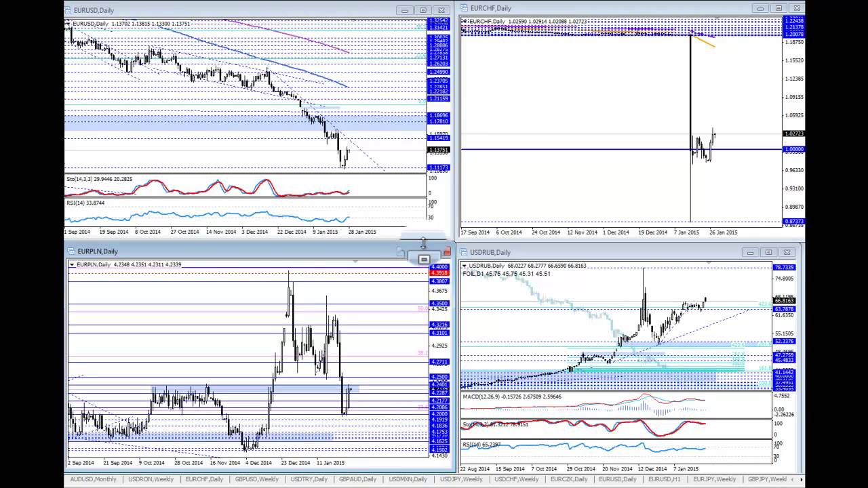This screenshot has width=868, height=488.
Task: Expand the EURUSD chart one-click trading arrow
Action: [68, 24]
